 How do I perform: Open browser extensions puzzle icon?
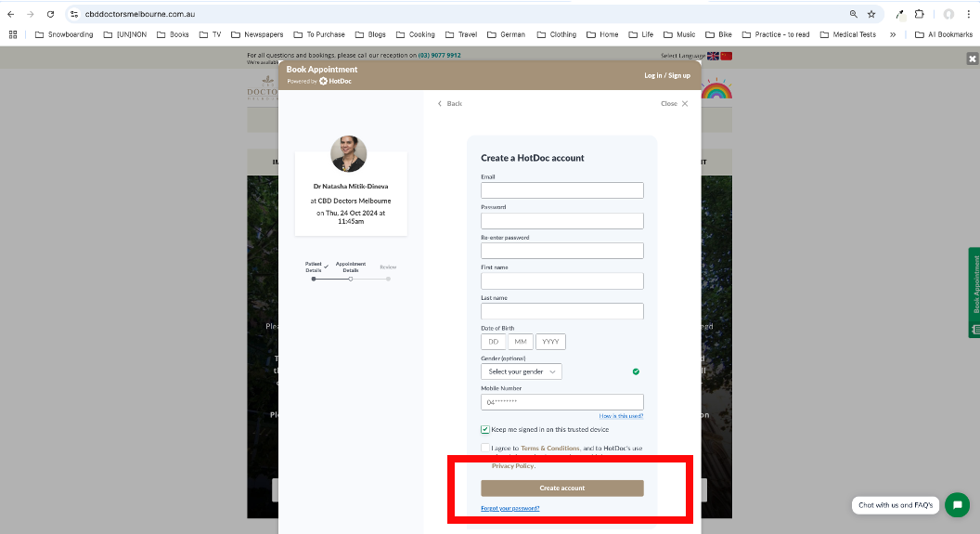[x=920, y=14]
